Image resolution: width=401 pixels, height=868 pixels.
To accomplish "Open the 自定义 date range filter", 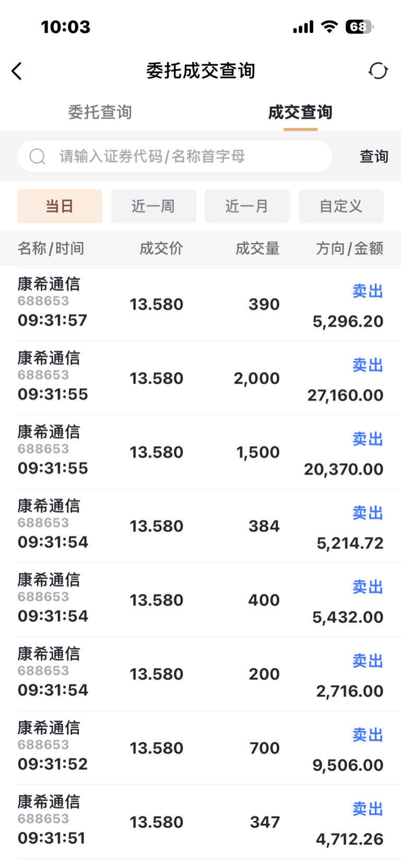I will [341, 206].
